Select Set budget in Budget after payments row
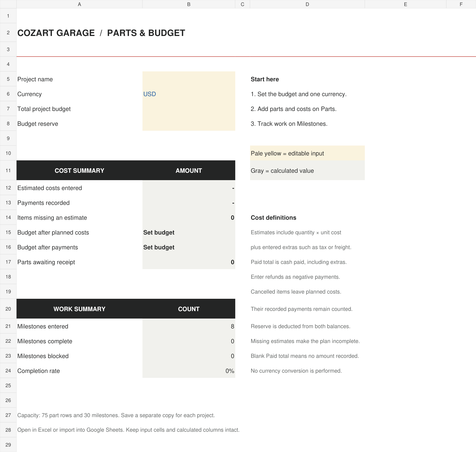The image size is (476, 452). point(189,247)
